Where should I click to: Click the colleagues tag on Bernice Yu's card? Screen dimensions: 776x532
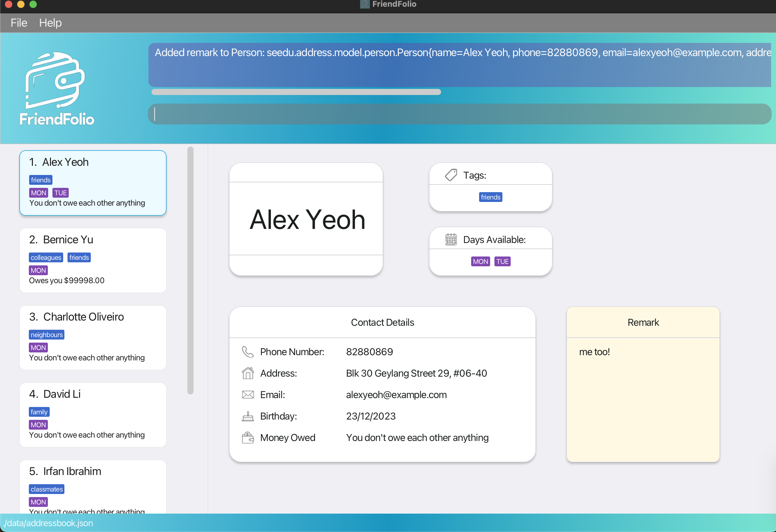(46, 257)
